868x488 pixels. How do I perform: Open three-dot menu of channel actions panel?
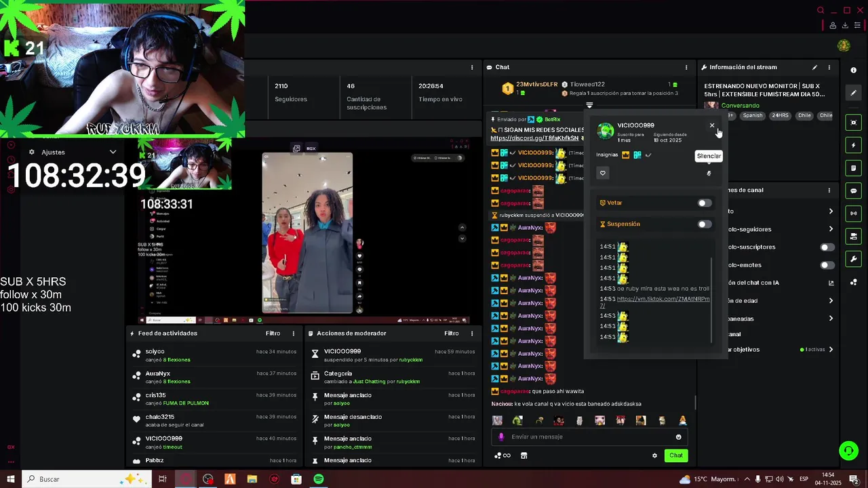pyautogui.click(x=829, y=190)
